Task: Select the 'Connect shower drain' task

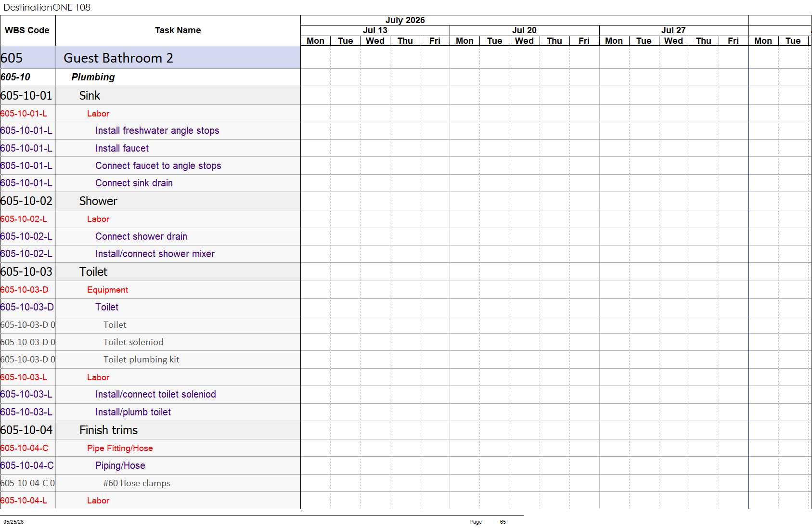Action: [x=141, y=236]
